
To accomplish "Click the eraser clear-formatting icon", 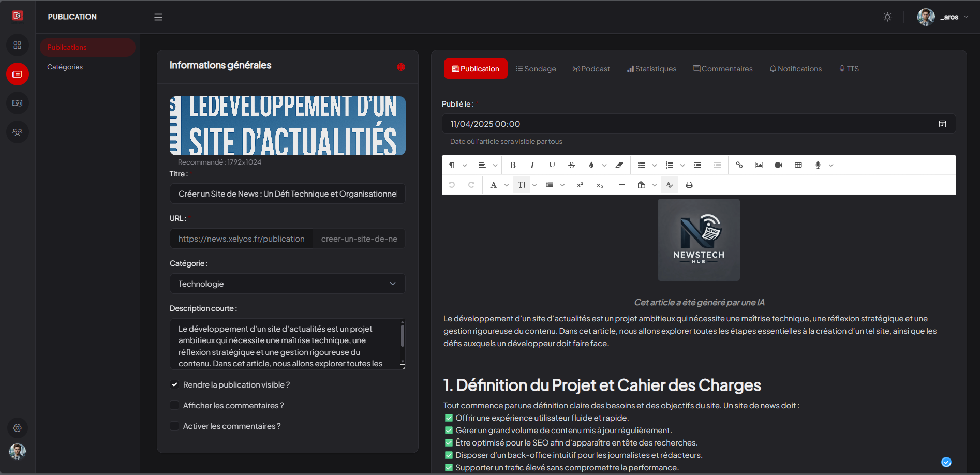I will click(x=619, y=165).
